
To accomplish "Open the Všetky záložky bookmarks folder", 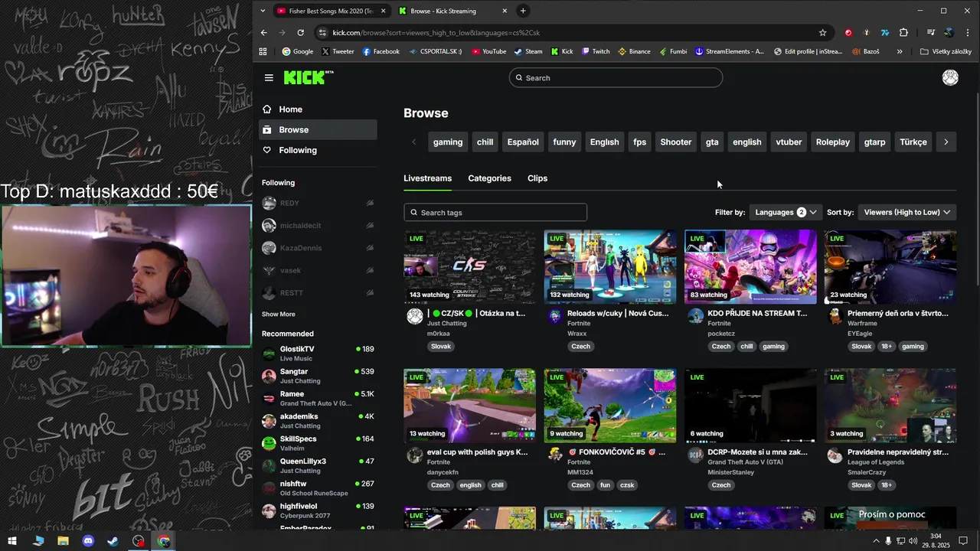I will 946,51.
